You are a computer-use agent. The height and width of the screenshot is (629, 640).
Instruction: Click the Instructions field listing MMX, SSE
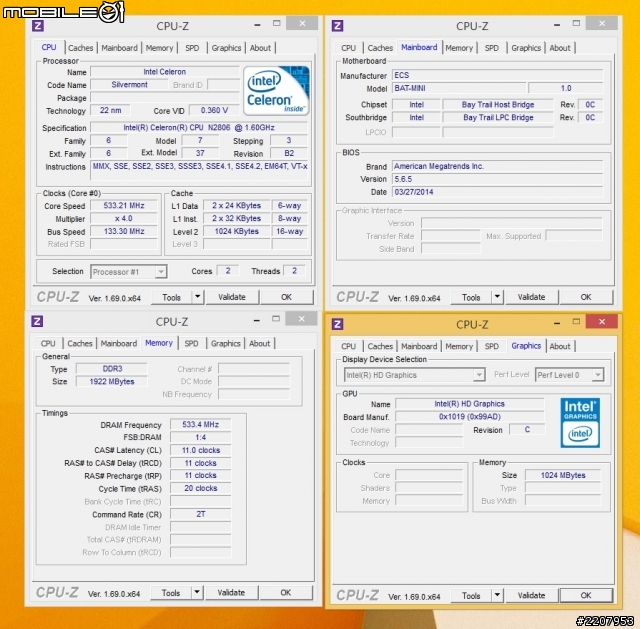click(x=200, y=171)
